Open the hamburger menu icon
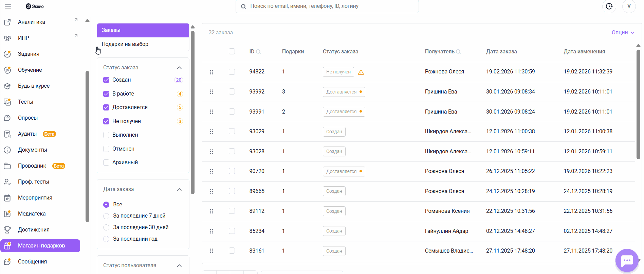This screenshot has width=644, height=274. (8, 6)
